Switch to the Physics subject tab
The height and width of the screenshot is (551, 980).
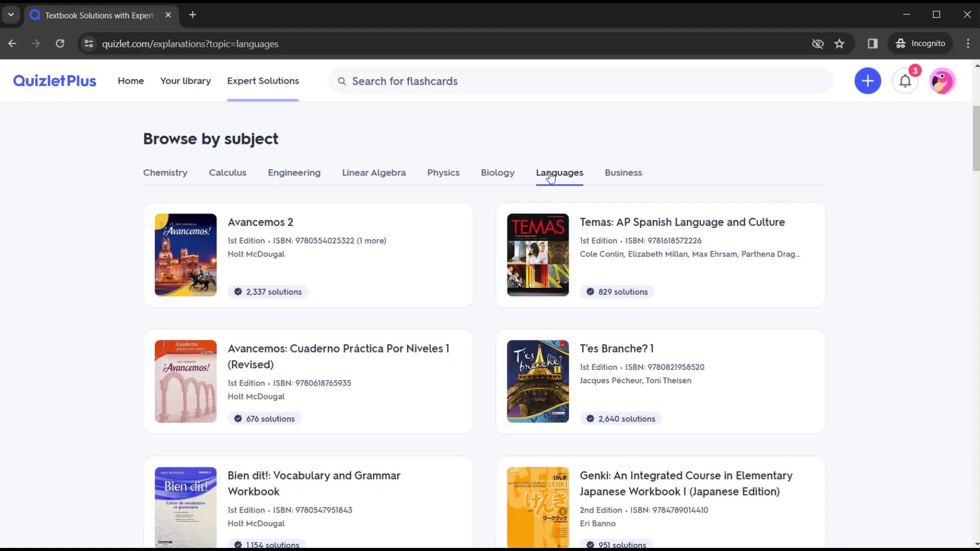pyautogui.click(x=443, y=172)
